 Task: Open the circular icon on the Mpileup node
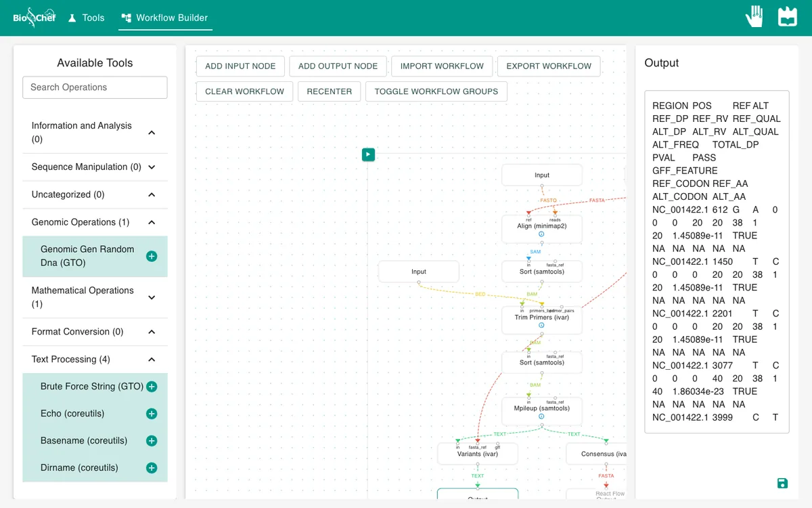[x=542, y=417]
